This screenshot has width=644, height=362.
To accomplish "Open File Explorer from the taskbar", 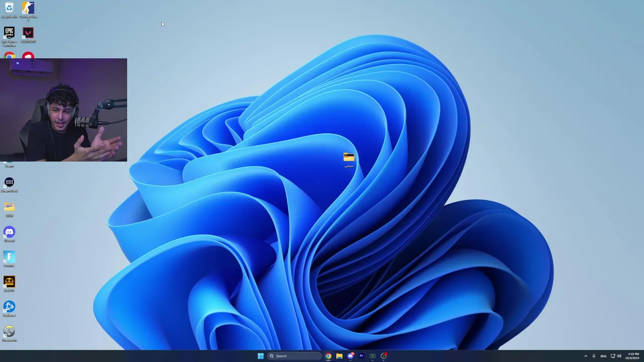I will tap(339, 356).
